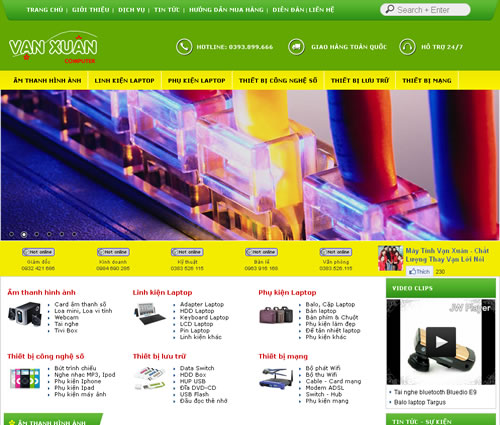Open the Hot online chat for Kỹ thuật
This screenshot has width=500, height=425.
187,252
